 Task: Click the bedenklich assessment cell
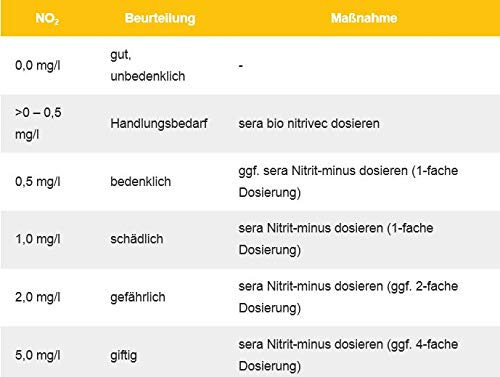[140, 181]
